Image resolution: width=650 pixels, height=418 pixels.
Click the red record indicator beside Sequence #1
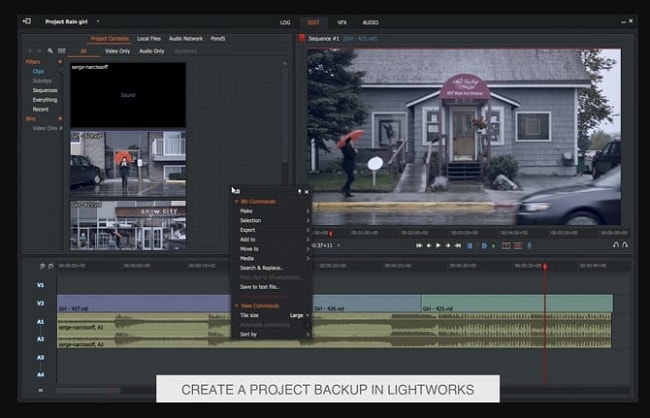click(302, 38)
